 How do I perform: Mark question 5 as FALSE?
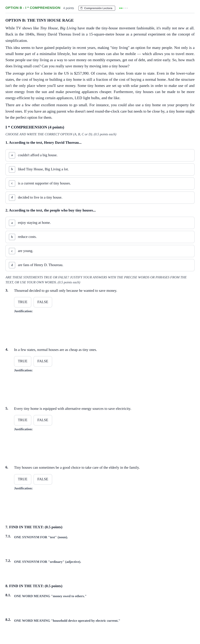[43, 420]
